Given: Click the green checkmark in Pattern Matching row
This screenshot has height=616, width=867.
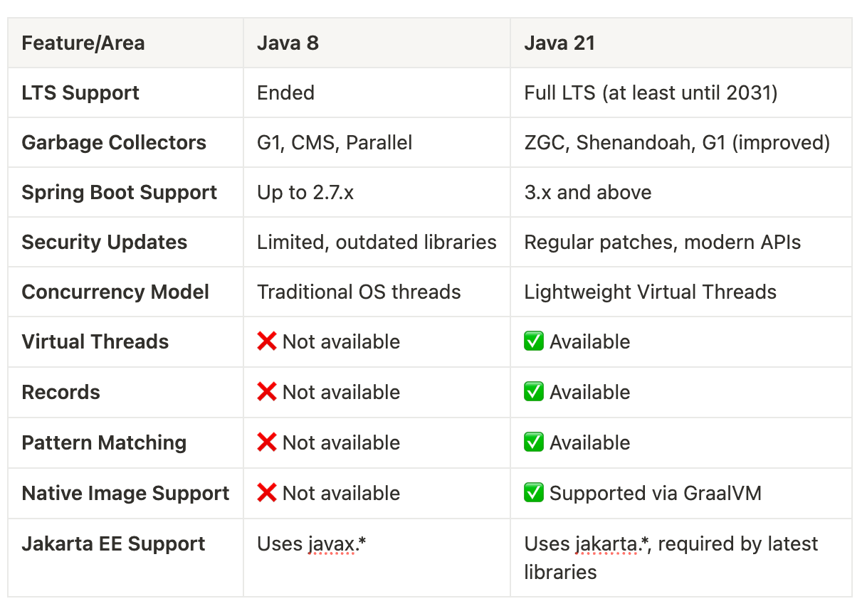Looking at the screenshot, I should (534, 442).
